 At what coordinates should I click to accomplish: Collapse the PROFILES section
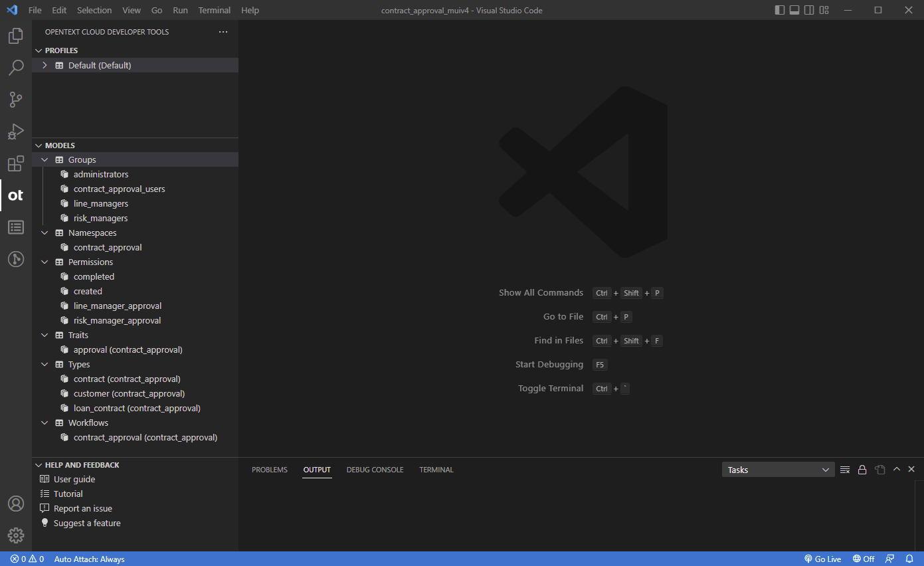(x=38, y=50)
